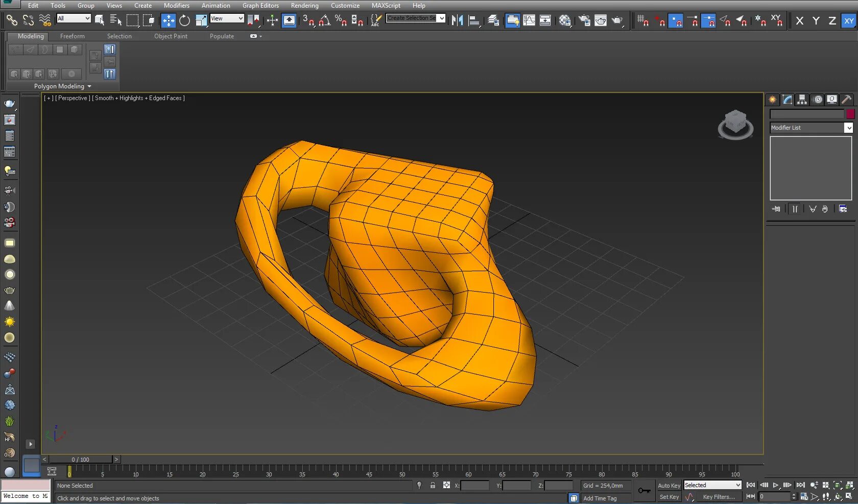Click the Mirror tool icon
Image resolution: width=858 pixels, height=504 pixels.
(457, 20)
